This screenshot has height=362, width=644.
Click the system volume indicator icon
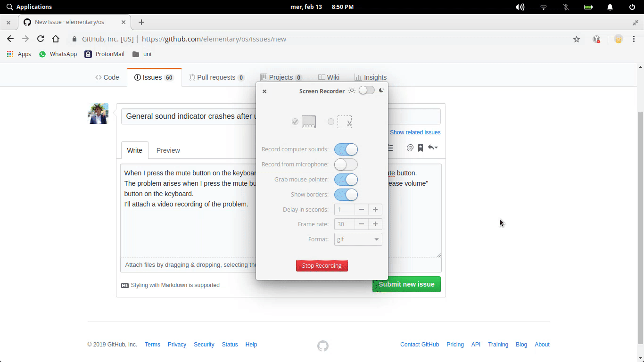click(x=520, y=7)
